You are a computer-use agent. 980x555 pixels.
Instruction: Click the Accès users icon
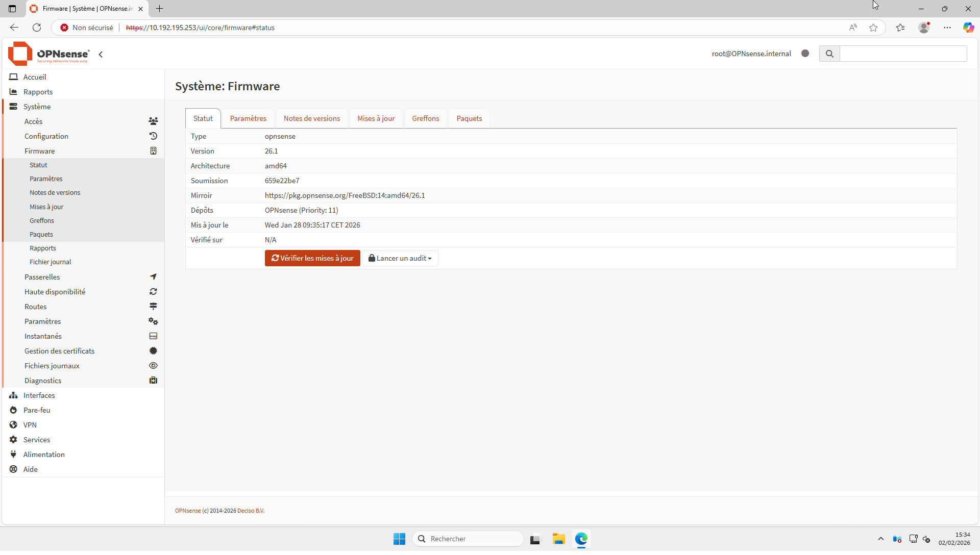[153, 121]
